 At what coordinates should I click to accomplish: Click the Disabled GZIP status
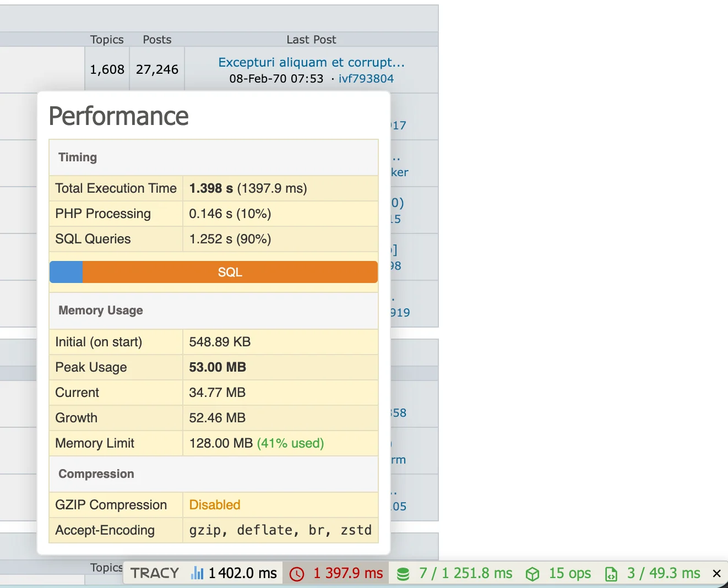[215, 505]
